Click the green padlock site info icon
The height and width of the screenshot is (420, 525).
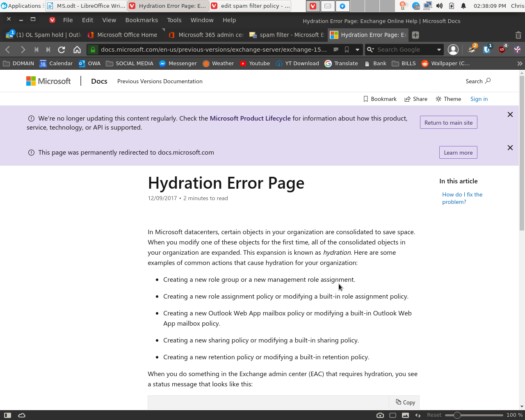coord(93,50)
